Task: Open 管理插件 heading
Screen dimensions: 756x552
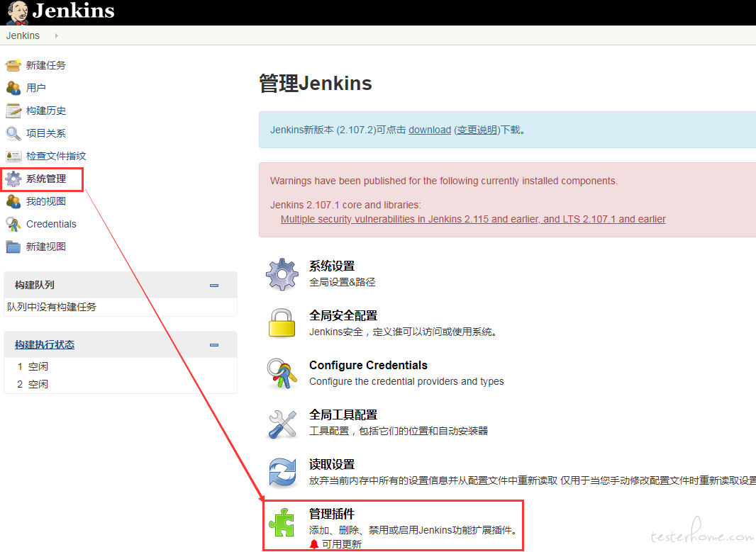Action: (x=332, y=514)
